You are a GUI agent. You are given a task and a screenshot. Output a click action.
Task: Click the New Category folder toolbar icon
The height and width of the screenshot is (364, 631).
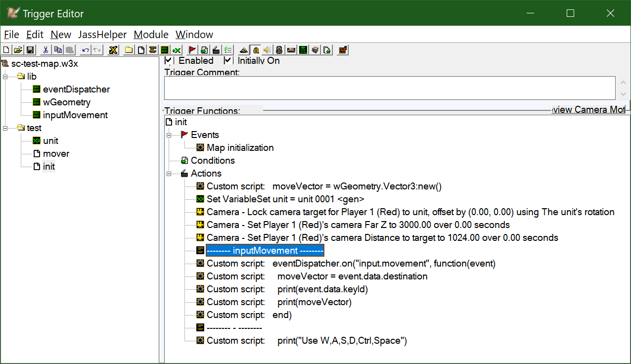(x=129, y=50)
